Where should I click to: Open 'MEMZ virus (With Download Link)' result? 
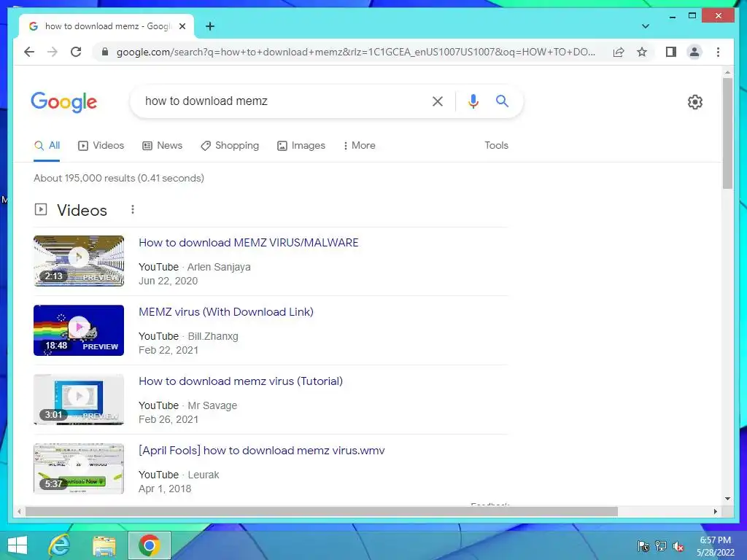tap(226, 312)
